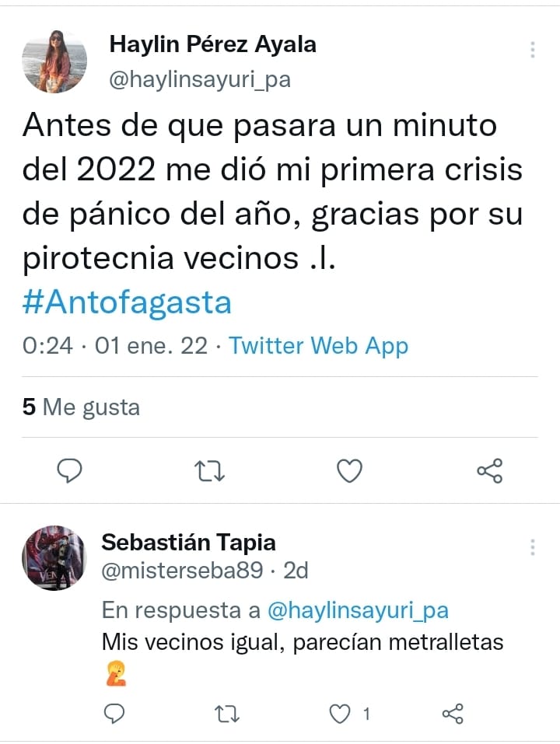Open the #Antofagasta hashtag
This screenshot has height=744, width=560.
coord(127,302)
